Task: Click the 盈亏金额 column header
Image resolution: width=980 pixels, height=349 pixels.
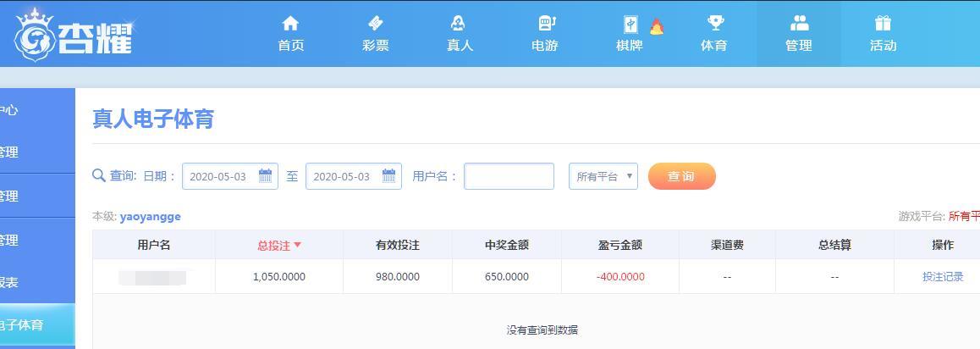Action: [x=620, y=245]
